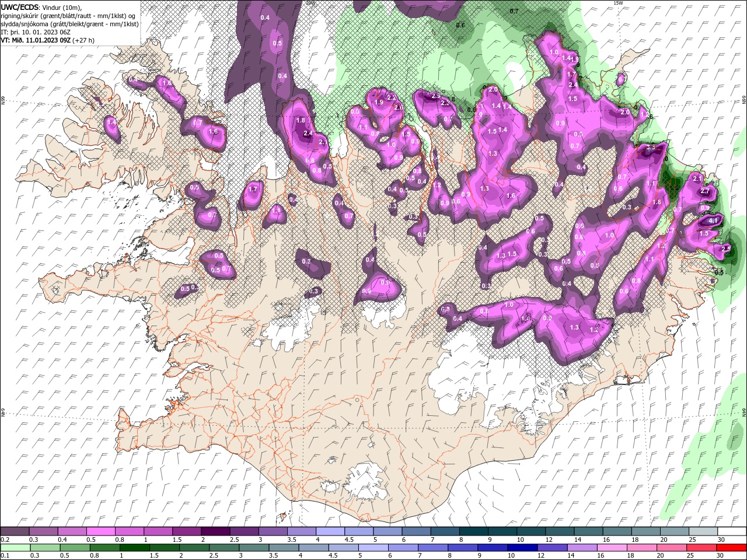Click the darkest green swatch starting at 1 in lower row
747x560 pixels.
coord(134,548)
